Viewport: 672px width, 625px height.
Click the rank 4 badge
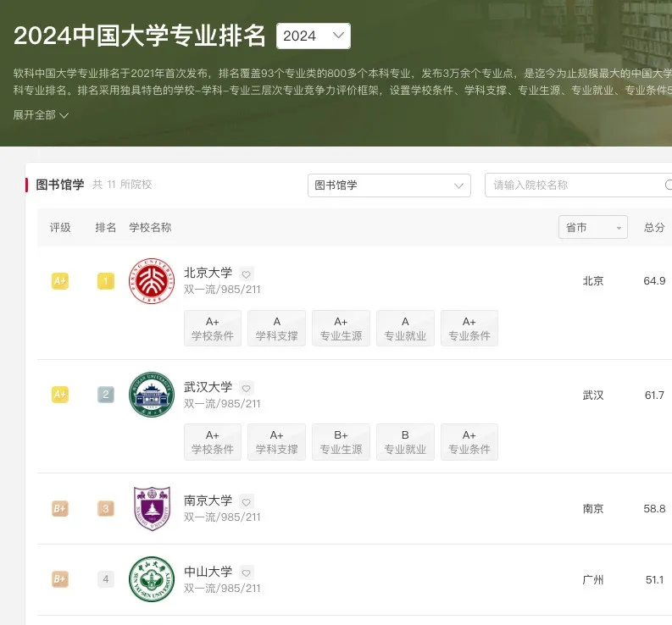(106, 579)
